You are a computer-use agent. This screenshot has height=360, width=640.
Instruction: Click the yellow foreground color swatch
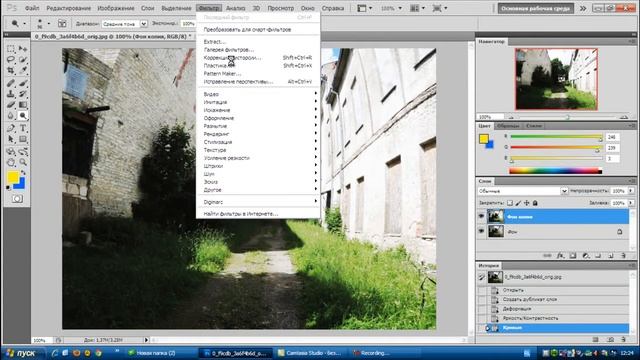pyautogui.click(x=12, y=177)
